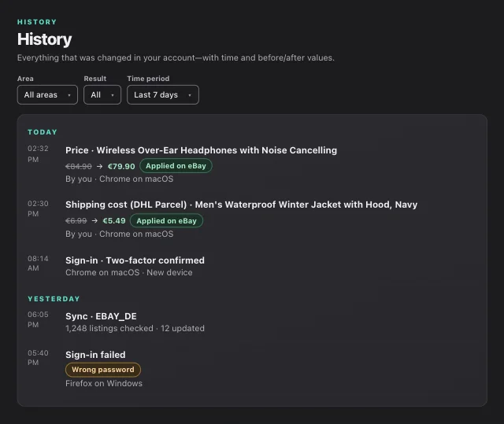The image size is (504, 424).
Task: Select the Sign-in Two-factor confirmed entry
Action: click(135, 260)
